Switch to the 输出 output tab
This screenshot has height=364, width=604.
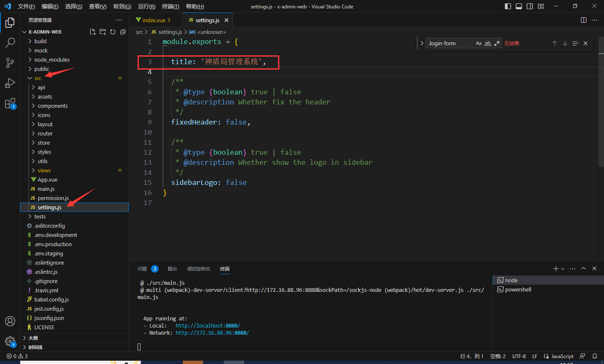[x=172, y=269]
